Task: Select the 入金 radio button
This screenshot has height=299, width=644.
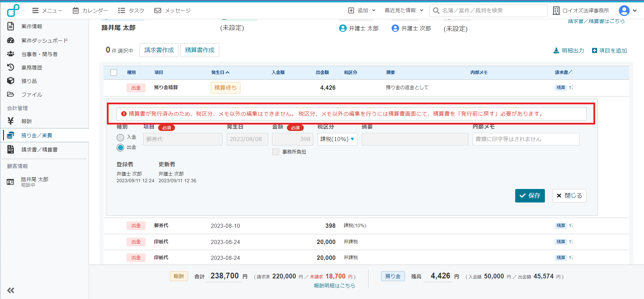Action: click(120, 137)
